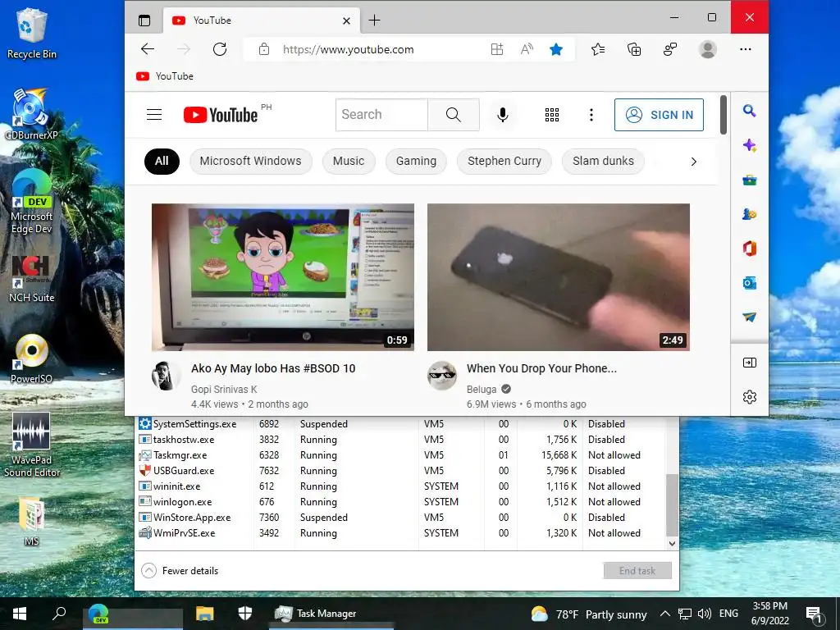840x630 pixels.
Task: Open YouTube settings three-dot menu
Action: click(x=591, y=115)
